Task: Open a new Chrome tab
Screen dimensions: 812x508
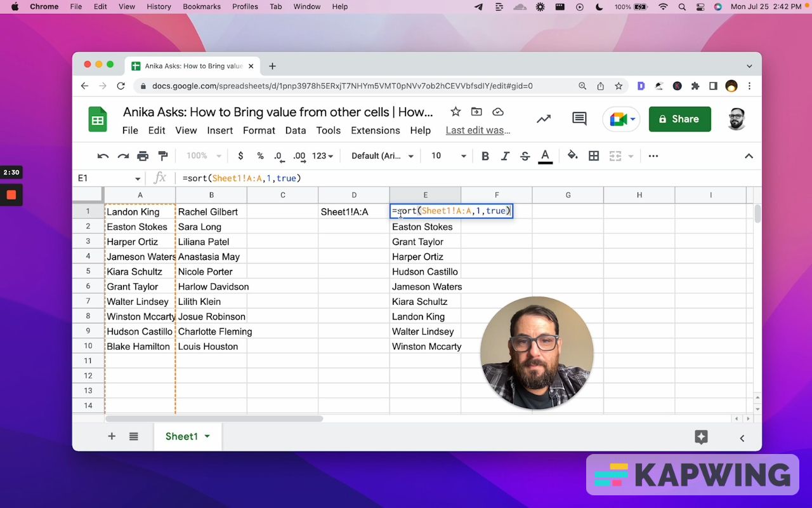Action: click(272, 66)
